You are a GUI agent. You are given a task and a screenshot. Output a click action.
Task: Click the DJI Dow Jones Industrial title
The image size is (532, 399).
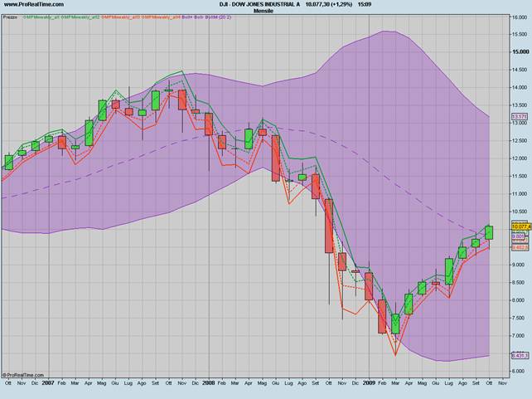[259, 4]
